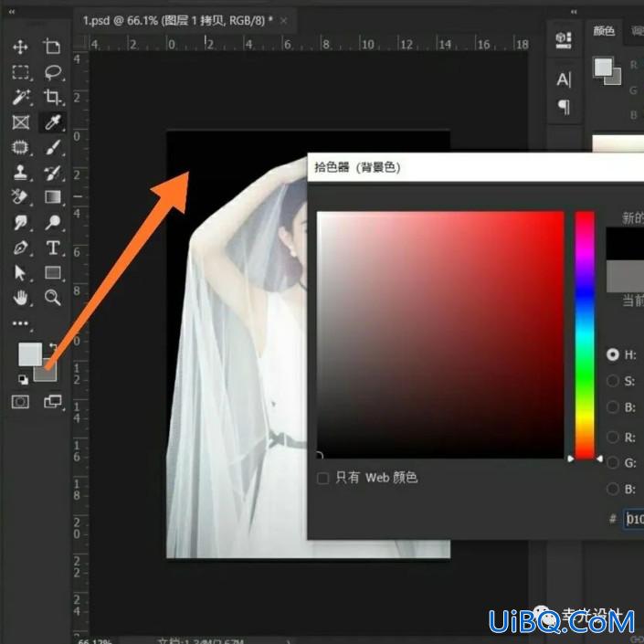Reset default foreground and background colors
This screenshot has width=644, height=644.
[23, 379]
